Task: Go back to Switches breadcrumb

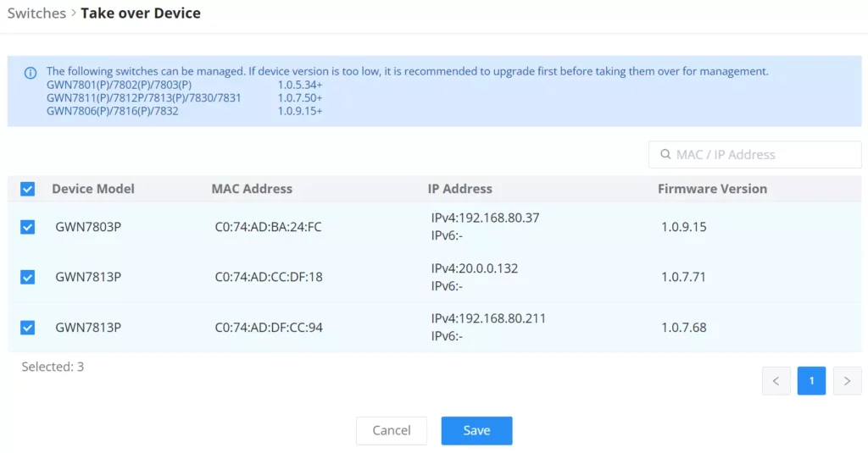Action: [x=36, y=14]
